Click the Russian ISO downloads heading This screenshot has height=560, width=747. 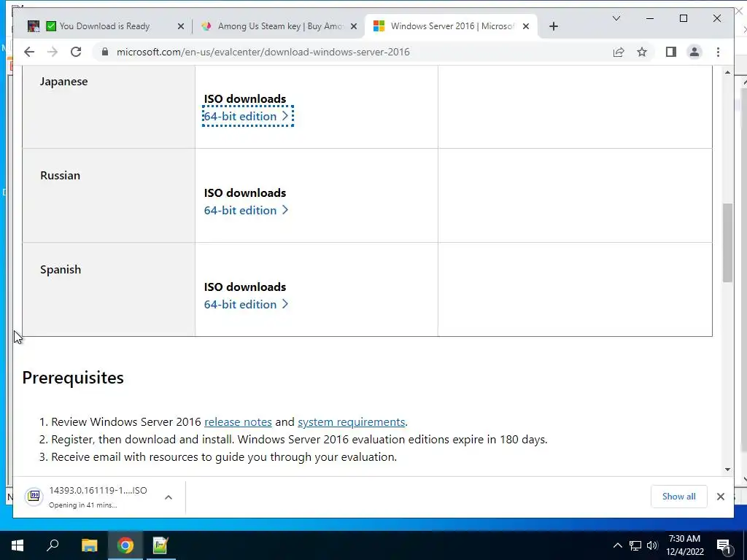click(x=245, y=192)
